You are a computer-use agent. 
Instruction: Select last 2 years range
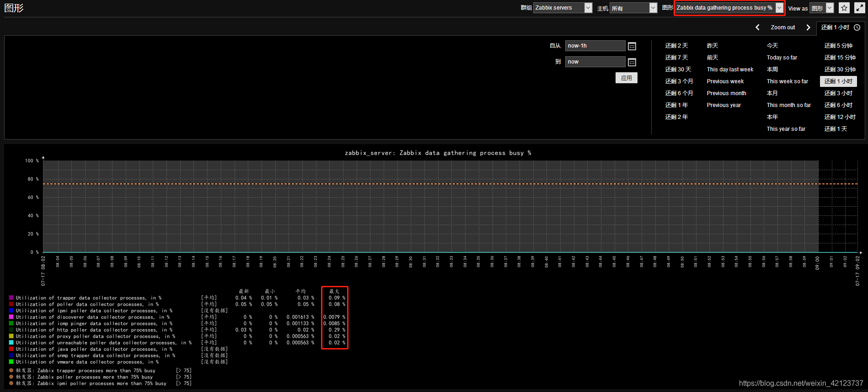pos(676,117)
